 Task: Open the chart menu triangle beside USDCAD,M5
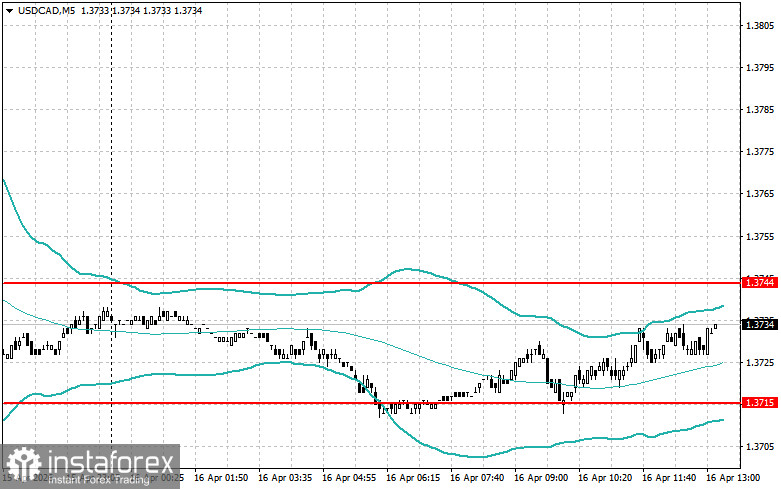point(10,10)
